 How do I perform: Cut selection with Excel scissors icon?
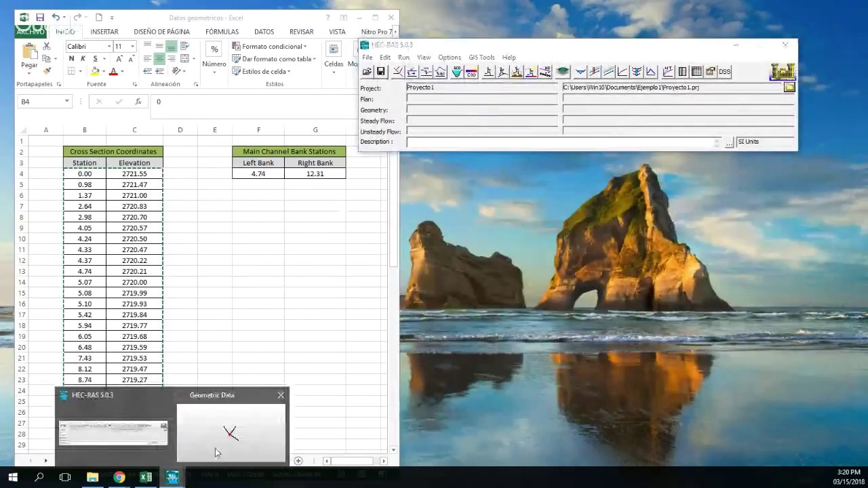tap(46, 46)
